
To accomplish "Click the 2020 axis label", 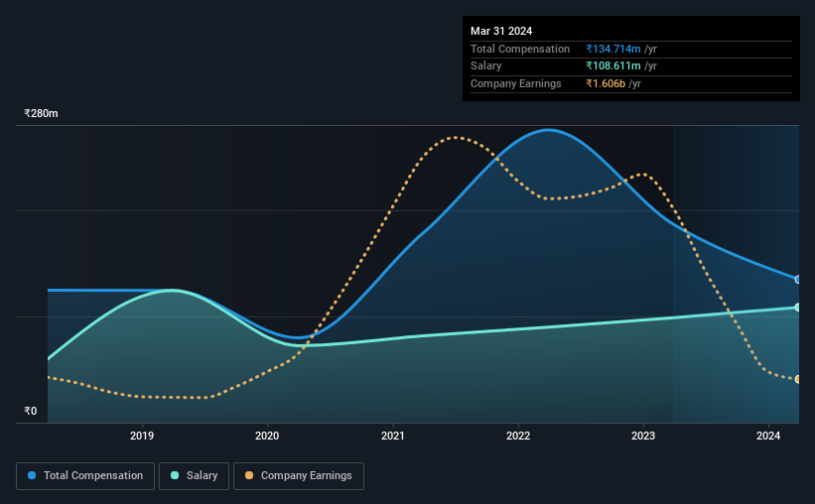I will click(267, 436).
